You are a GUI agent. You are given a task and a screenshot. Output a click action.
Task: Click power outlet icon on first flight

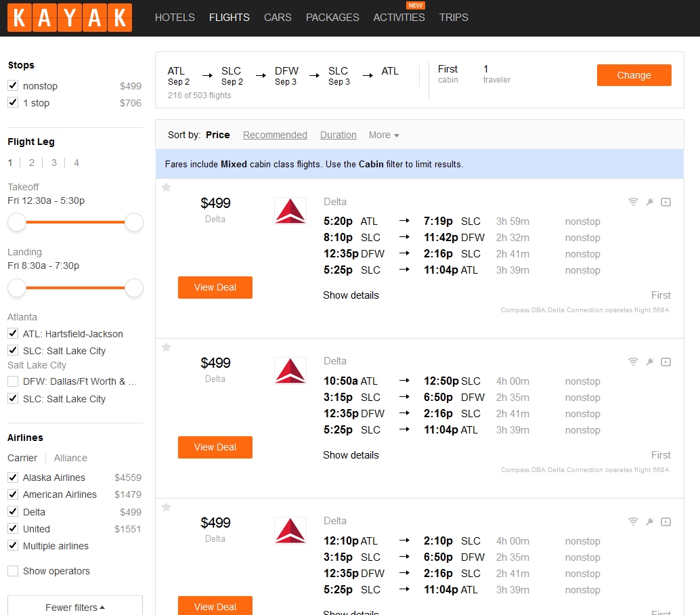pyautogui.click(x=649, y=202)
